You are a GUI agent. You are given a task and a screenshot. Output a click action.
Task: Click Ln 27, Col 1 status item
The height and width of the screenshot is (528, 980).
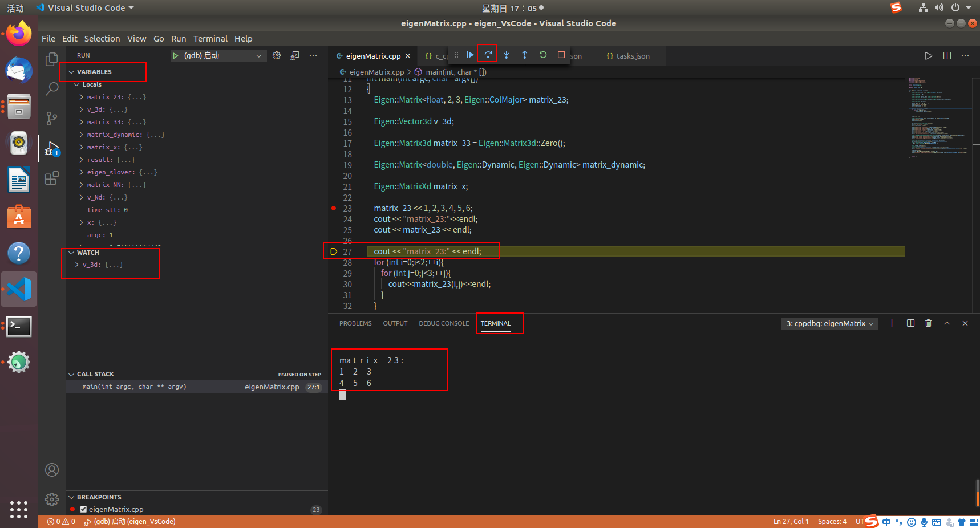coord(791,522)
